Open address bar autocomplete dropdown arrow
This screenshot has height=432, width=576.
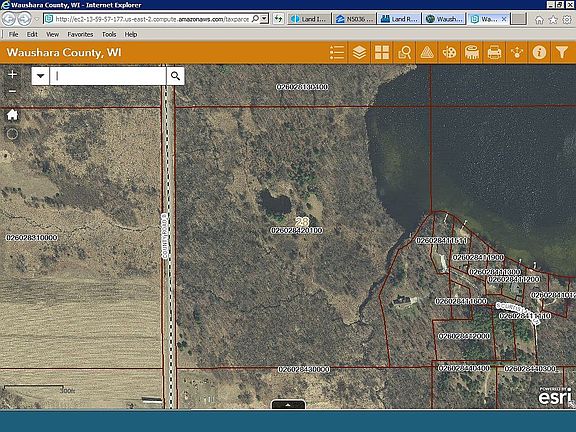[x=264, y=19]
